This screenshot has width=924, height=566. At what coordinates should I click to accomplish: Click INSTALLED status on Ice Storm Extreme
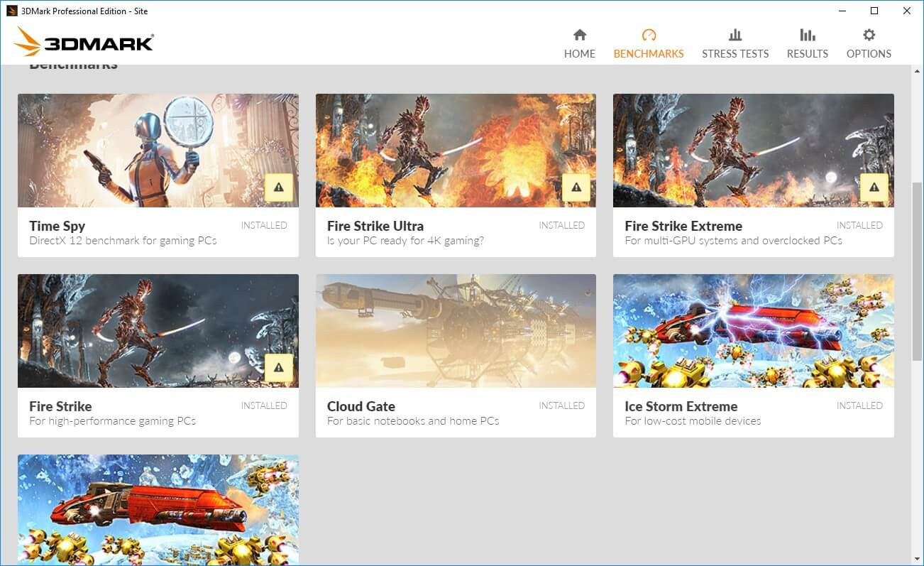(x=859, y=406)
